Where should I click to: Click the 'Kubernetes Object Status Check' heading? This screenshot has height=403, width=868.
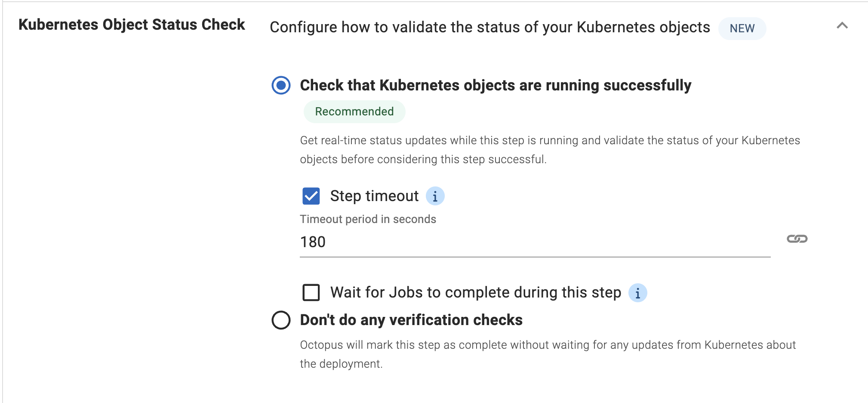tap(131, 25)
